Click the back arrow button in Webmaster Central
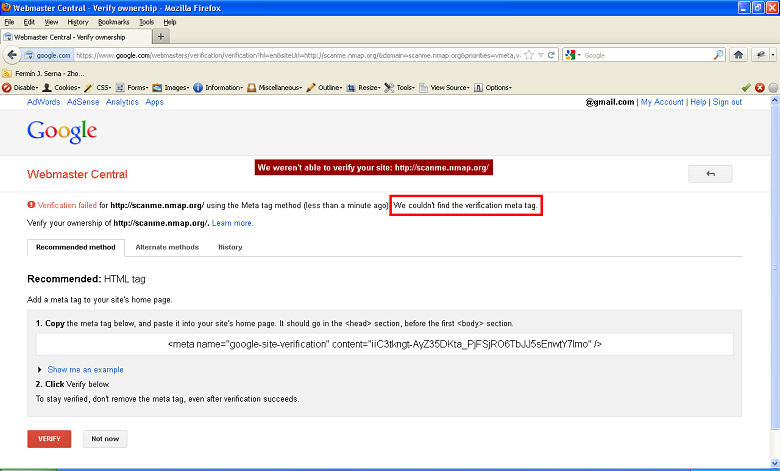This screenshot has width=780, height=471. click(x=710, y=174)
